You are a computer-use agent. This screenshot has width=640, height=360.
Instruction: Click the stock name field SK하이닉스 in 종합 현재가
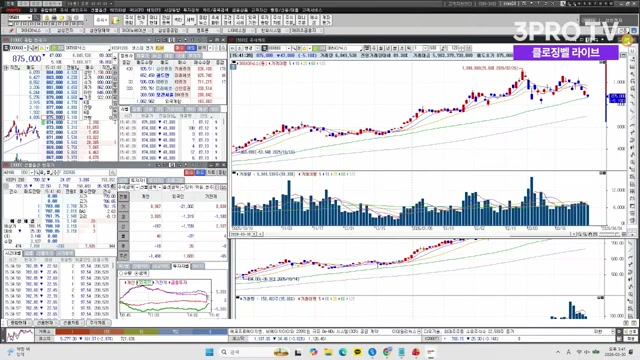[x=87, y=48]
